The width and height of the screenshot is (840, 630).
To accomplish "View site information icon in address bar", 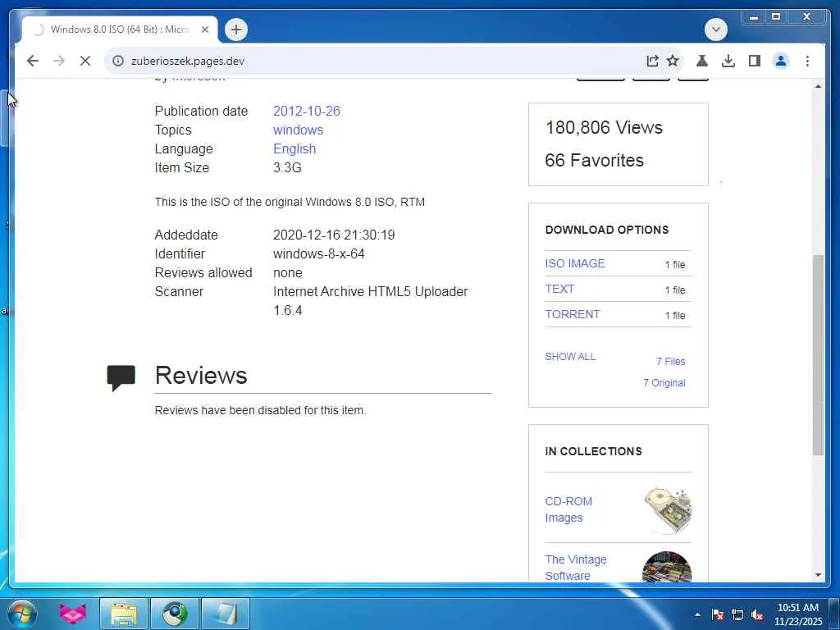I will 118,61.
